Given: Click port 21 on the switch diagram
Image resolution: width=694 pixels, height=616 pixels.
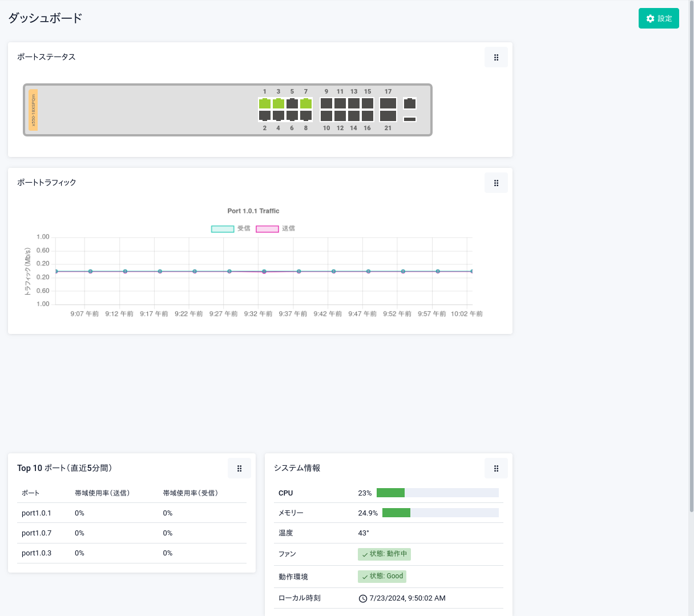Looking at the screenshot, I should (388, 116).
